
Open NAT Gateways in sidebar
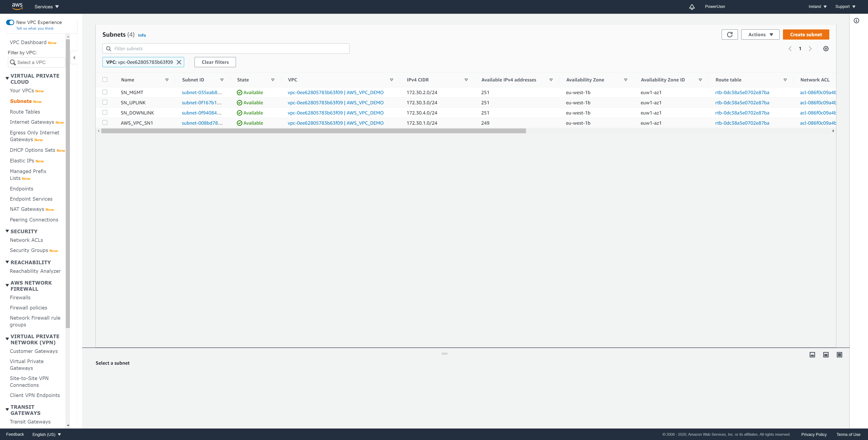27,209
